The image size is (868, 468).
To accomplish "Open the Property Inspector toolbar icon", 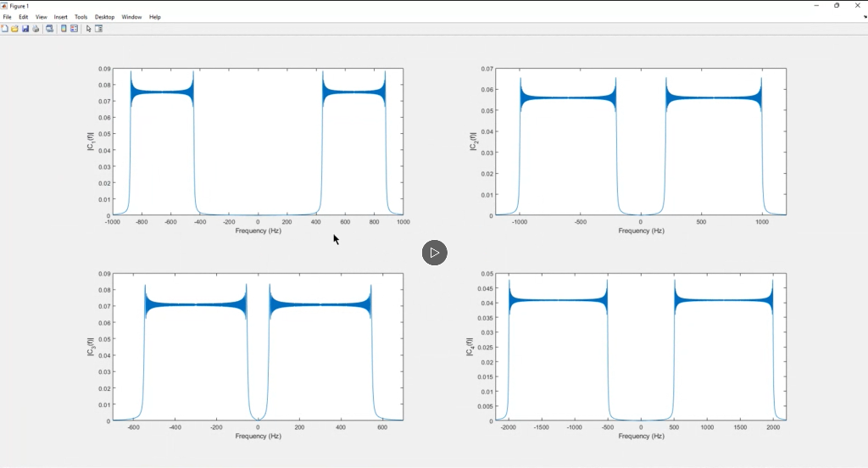I will tap(99, 29).
